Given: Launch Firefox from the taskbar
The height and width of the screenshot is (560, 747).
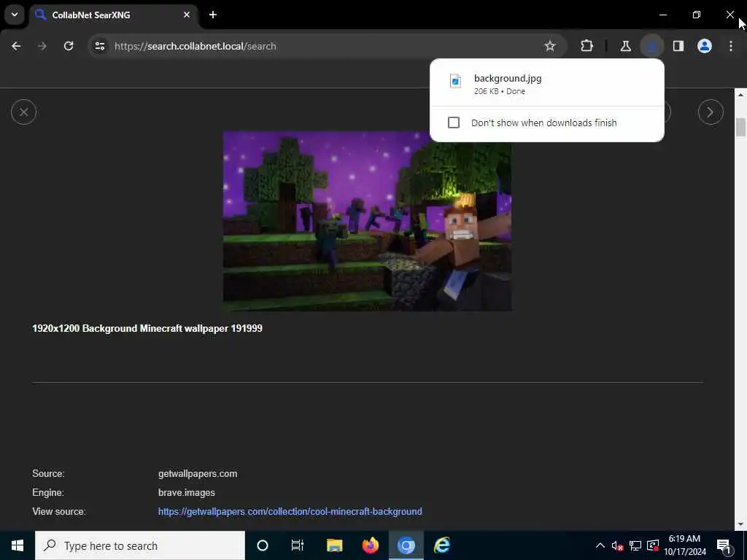Looking at the screenshot, I should [x=370, y=545].
